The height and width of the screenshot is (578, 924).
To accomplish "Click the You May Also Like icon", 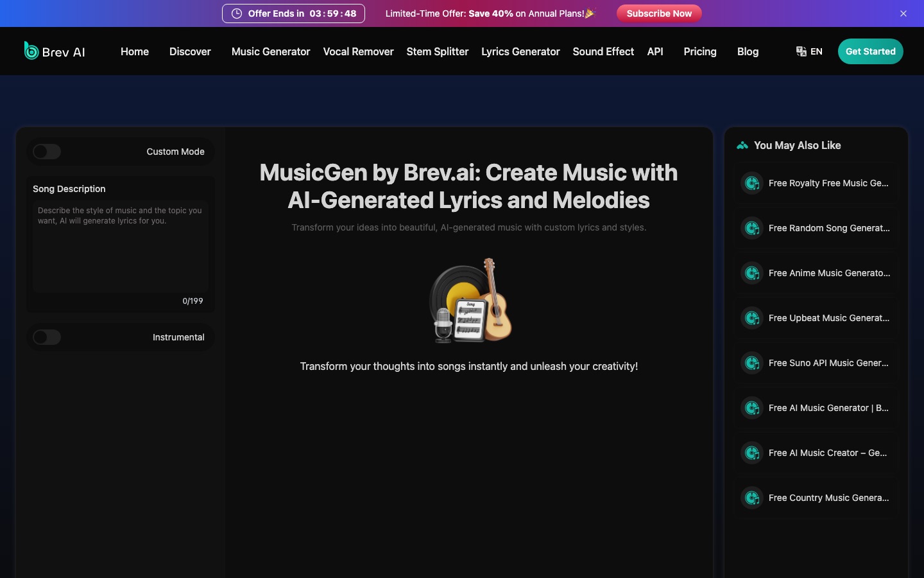I will (742, 146).
